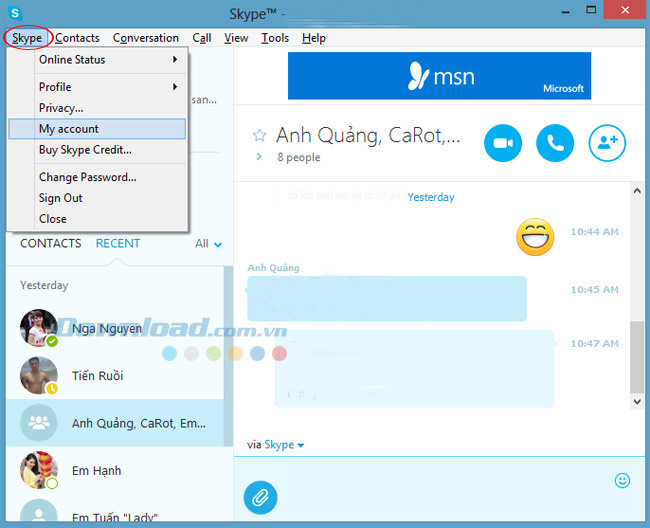Click the big laughing emoticon in the chat
Viewport: 650px width, 528px height.
coord(535,237)
